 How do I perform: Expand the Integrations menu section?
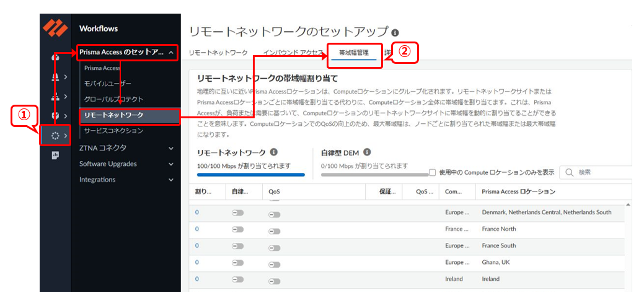pos(171,180)
